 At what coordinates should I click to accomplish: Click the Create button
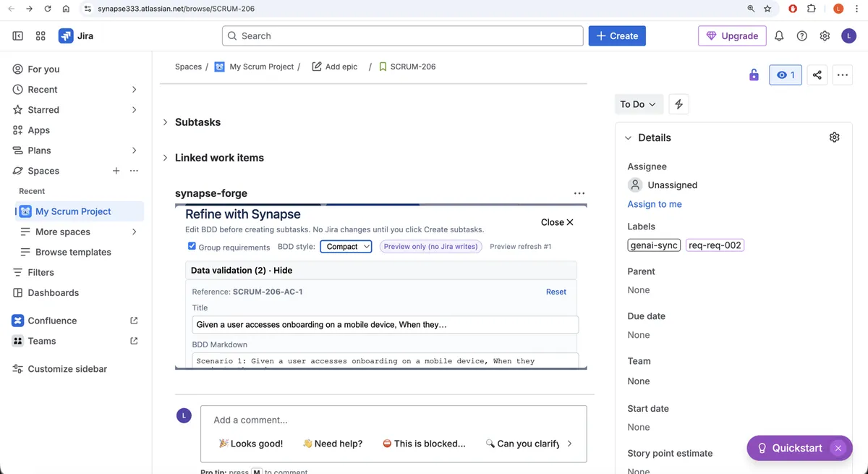point(617,35)
